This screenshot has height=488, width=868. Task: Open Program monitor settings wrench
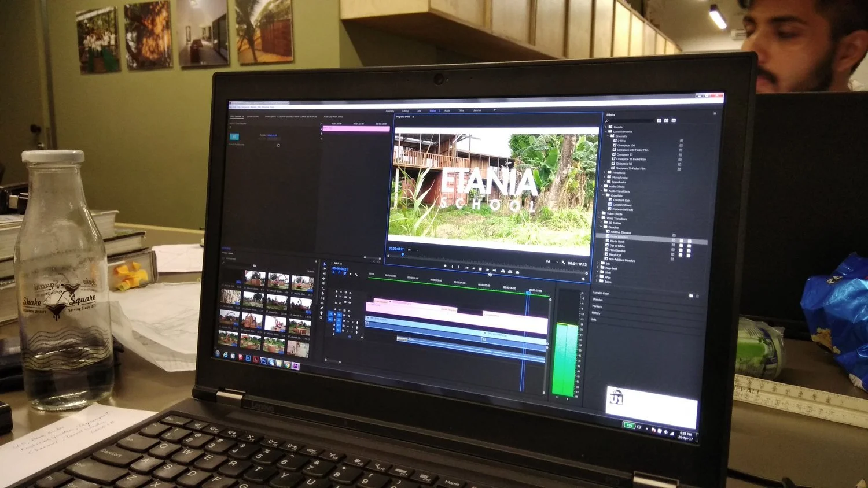(564, 263)
